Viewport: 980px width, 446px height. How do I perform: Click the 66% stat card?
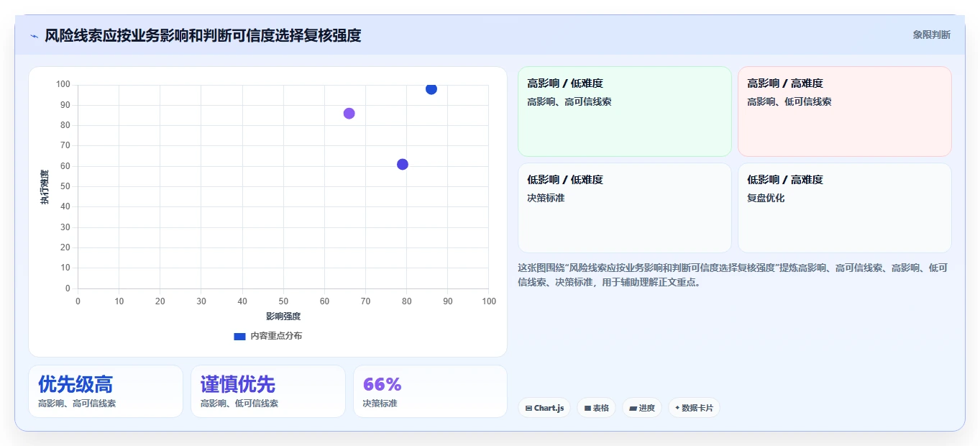pos(430,391)
